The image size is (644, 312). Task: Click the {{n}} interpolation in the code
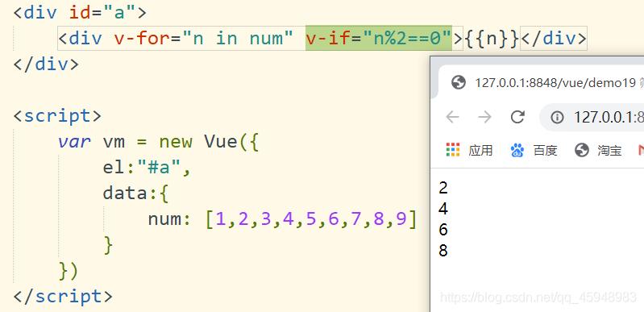point(492,38)
